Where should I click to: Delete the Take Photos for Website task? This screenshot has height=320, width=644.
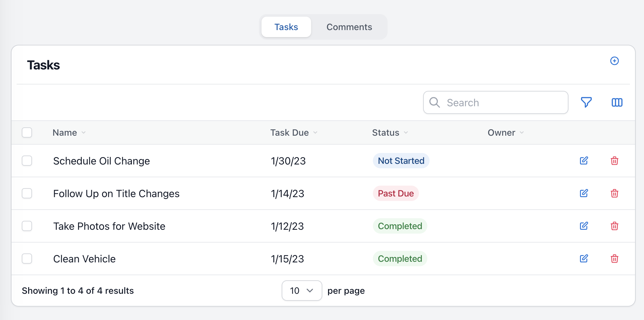tap(614, 226)
